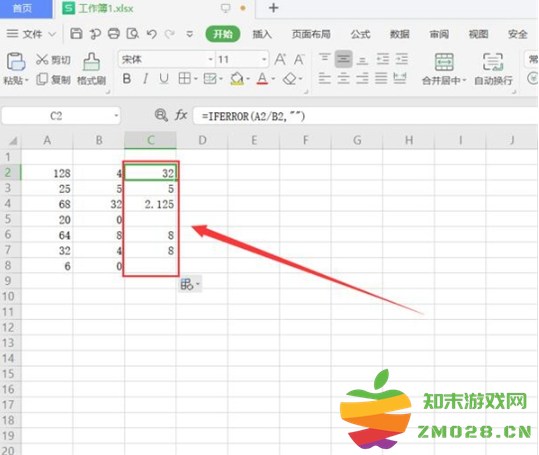Align text left icon
Screen dimensions: 539x455
[x=324, y=79]
